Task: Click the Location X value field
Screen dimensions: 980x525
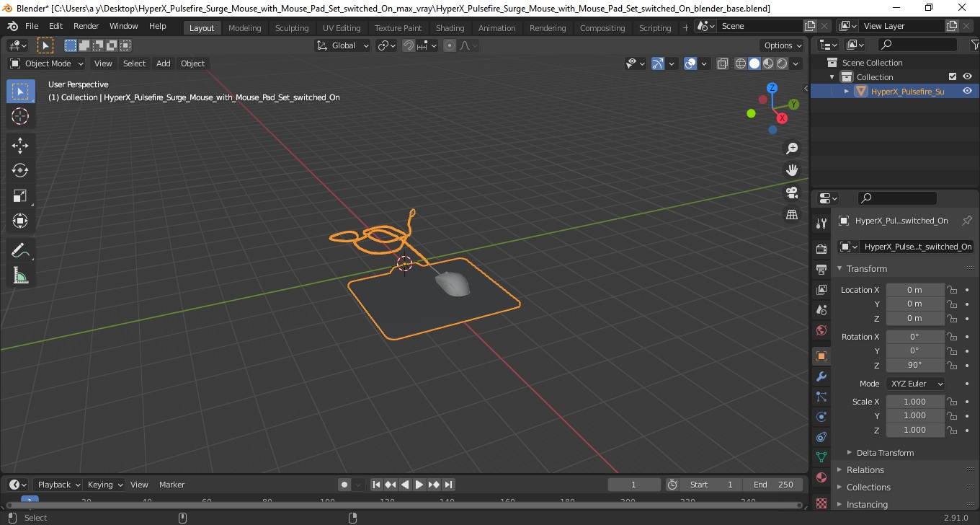Action: [x=914, y=290]
